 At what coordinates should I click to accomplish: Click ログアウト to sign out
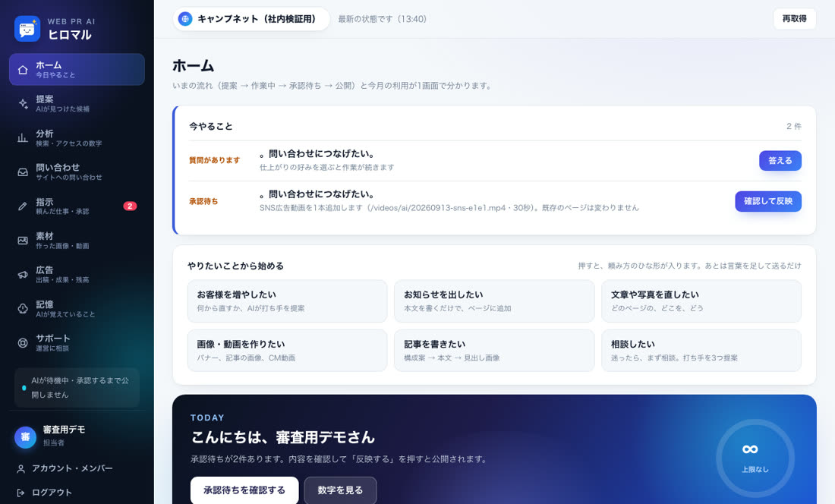coord(77,493)
